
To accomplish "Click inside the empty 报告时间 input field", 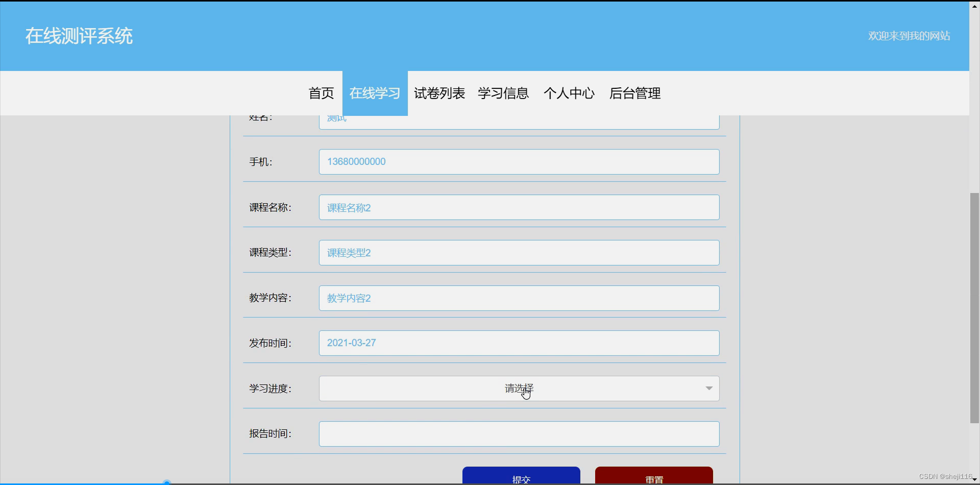I will [x=519, y=433].
